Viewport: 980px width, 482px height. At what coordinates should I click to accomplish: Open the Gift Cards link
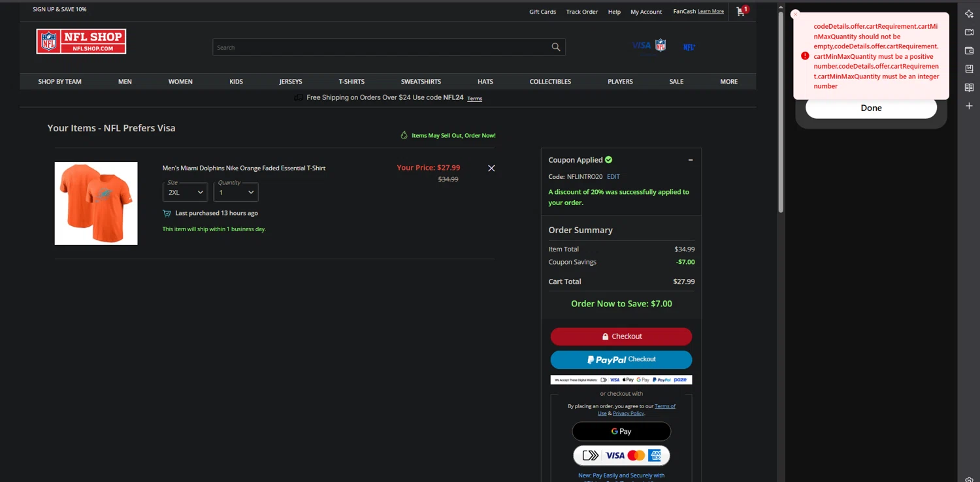pos(542,12)
